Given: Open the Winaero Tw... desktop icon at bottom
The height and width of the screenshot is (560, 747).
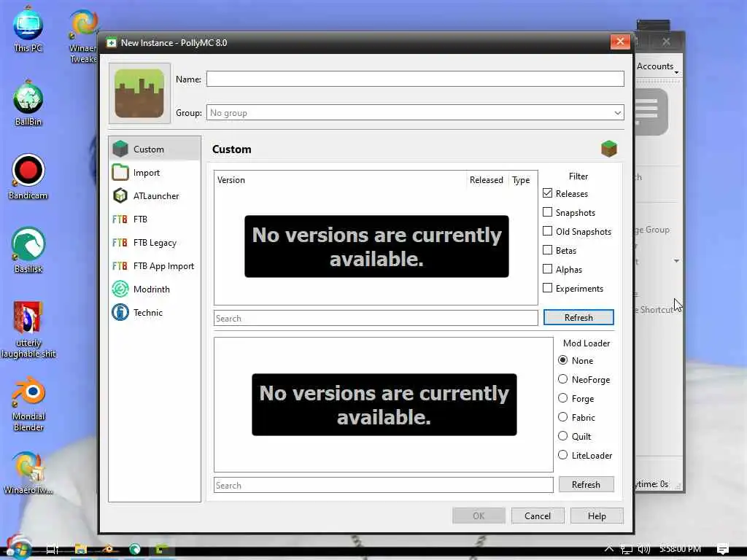Looking at the screenshot, I should (28, 473).
